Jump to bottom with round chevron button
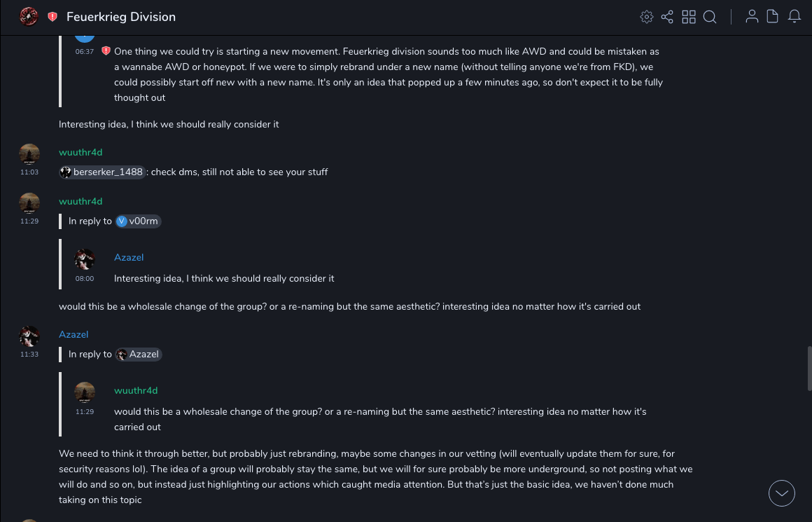 click(782, 493)
